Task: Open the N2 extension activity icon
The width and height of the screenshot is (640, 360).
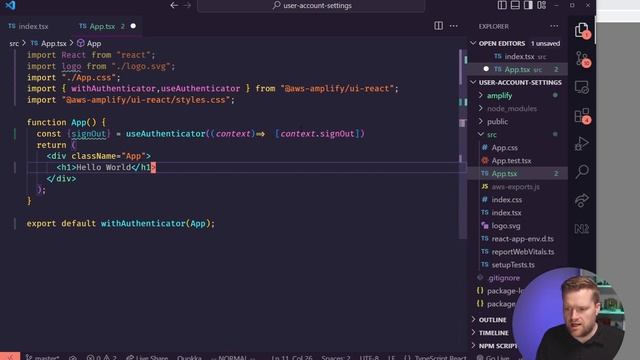Action: [x=582, y=229]
